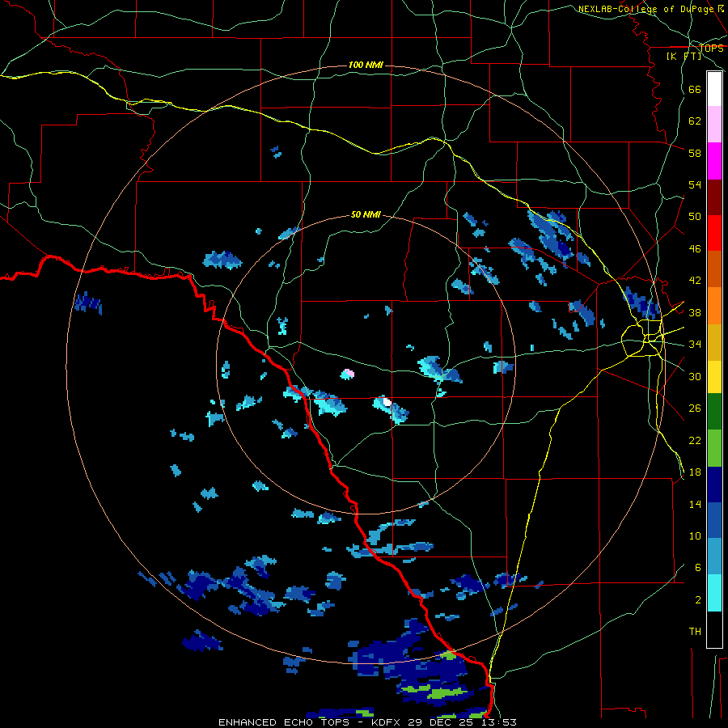
Task: Select the cyan legend swatch
Action: click(714, 594)
